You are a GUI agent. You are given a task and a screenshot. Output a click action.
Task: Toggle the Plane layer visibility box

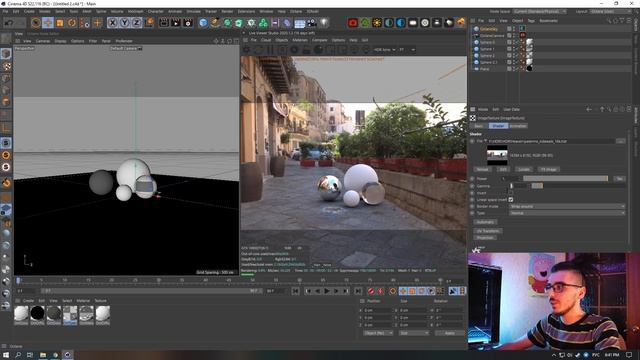[509, 69]
